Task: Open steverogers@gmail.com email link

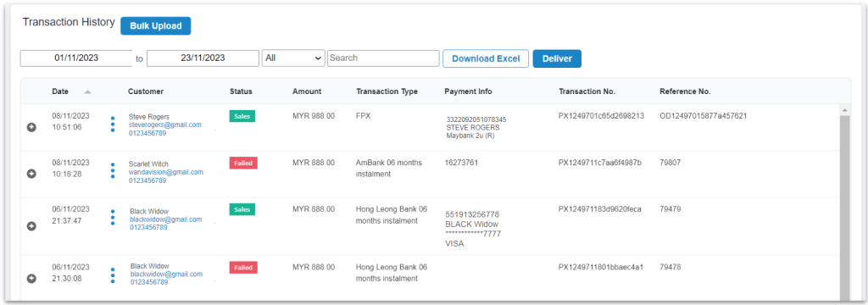Action: (164, 125)
